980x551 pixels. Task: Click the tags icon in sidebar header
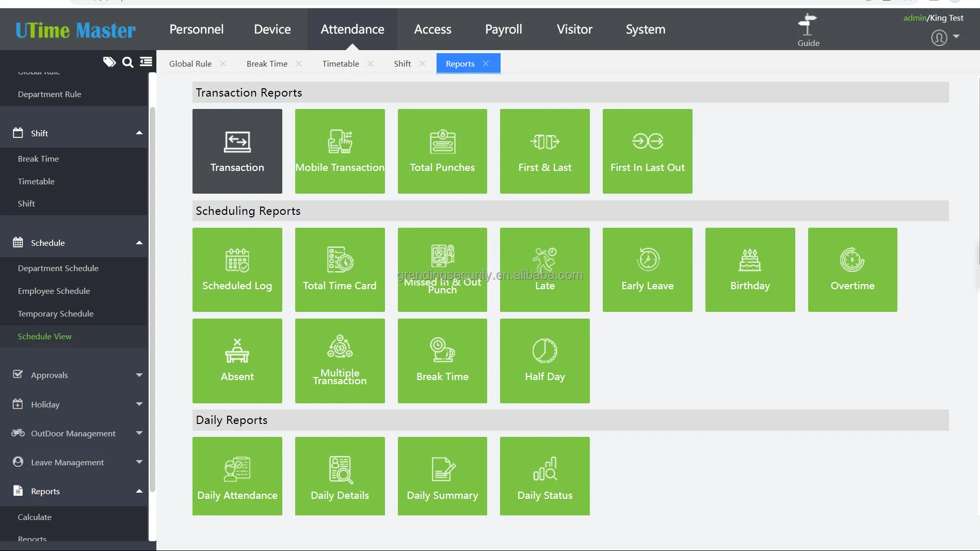tap(109, 62)
